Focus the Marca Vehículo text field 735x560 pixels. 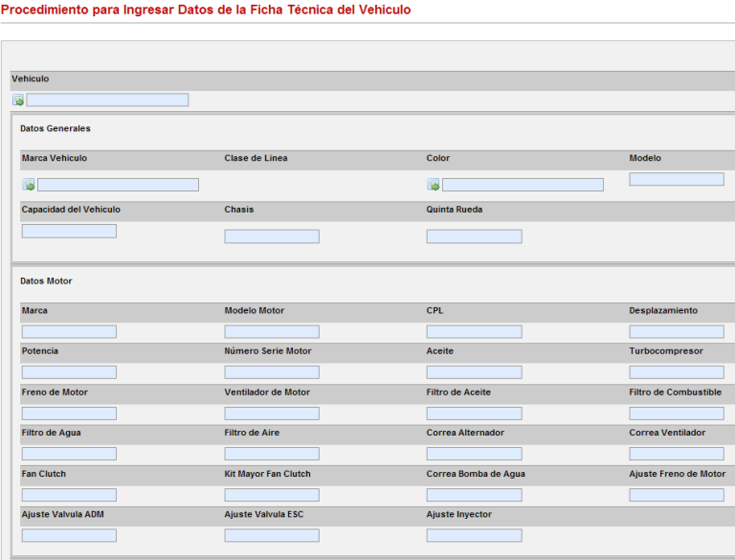pos(118,185)
